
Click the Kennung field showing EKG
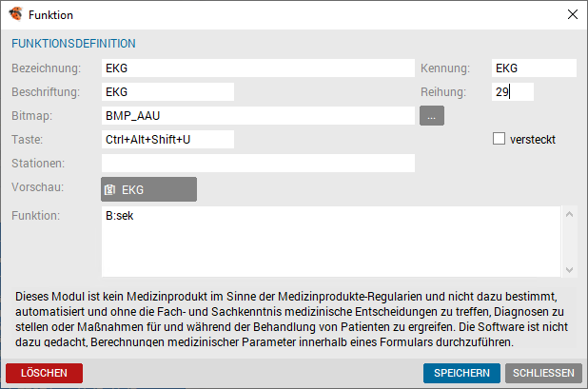(534, 68)
